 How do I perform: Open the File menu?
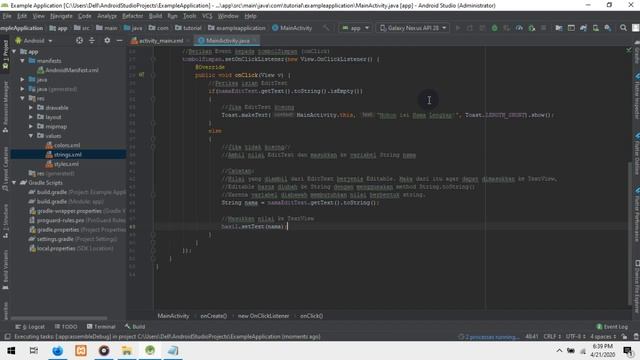click(x=7, y=16)
